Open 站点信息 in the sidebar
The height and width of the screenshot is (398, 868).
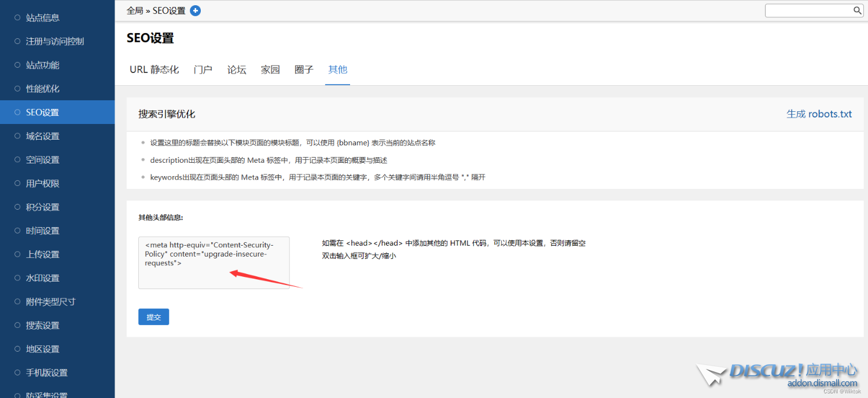[43, 18]
